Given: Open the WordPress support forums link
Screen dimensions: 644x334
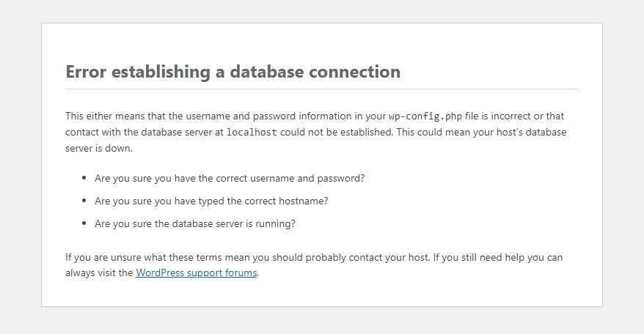Looking at the screenshot, I should point(197,273).
